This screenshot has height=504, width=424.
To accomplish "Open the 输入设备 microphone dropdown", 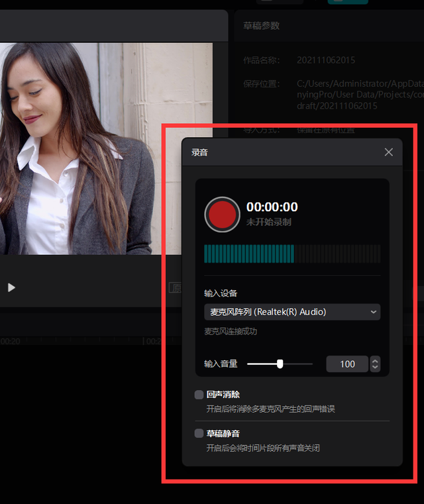I will [x=291, y=312].
